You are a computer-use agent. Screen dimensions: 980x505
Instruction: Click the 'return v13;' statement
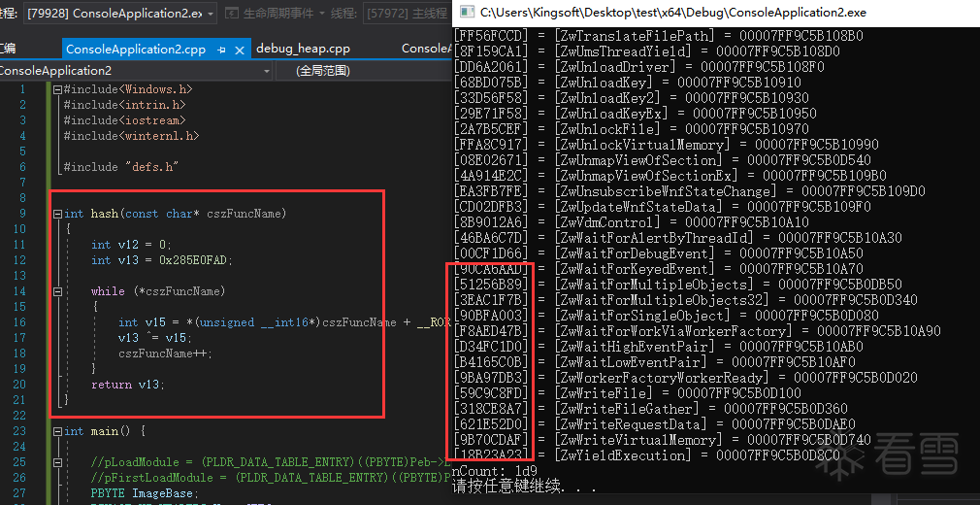point(128,385)
